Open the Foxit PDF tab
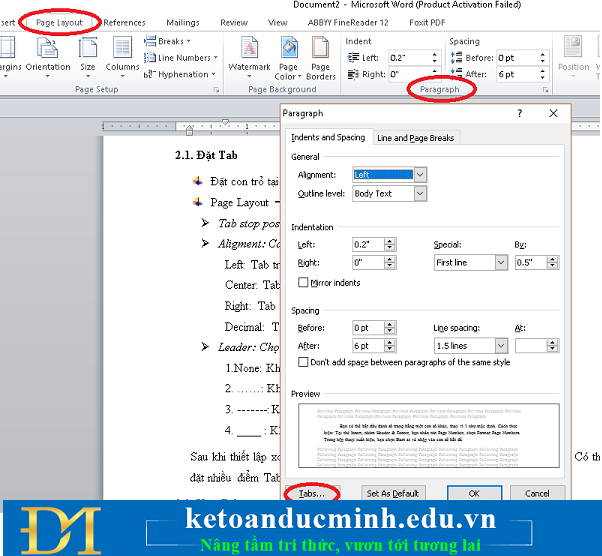 [x=427, y=22]
